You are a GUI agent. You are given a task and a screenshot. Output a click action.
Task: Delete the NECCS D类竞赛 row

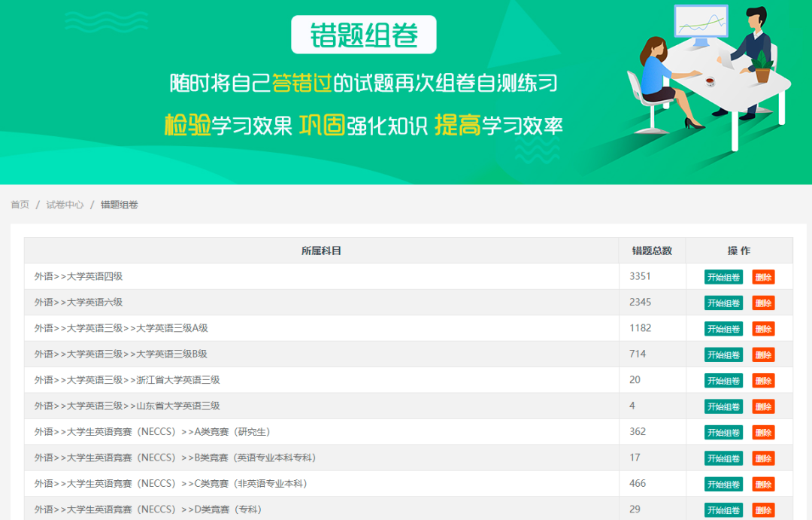pyautogui.click(x=763, y=510)
